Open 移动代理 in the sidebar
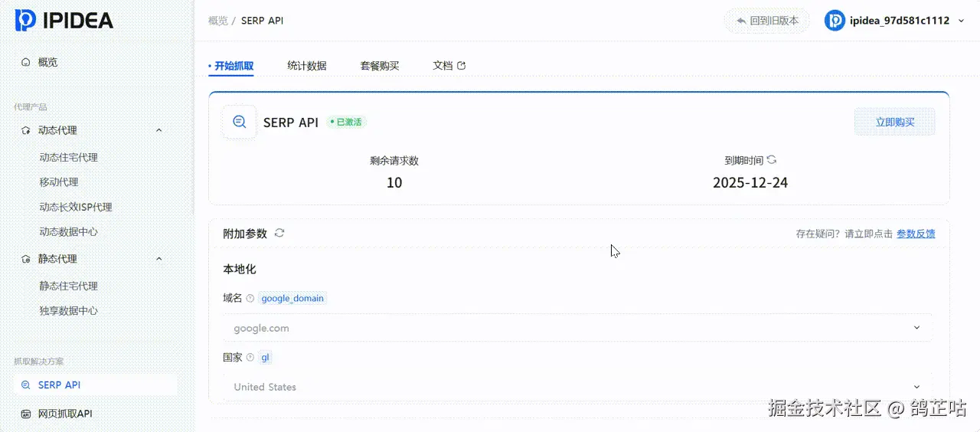Image resolution: width=980 pixels, height=432 pixels. pos(59,182)
